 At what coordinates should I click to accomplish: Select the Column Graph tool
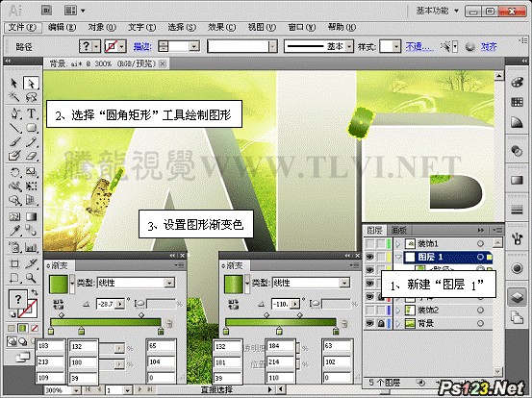(31, 247)
